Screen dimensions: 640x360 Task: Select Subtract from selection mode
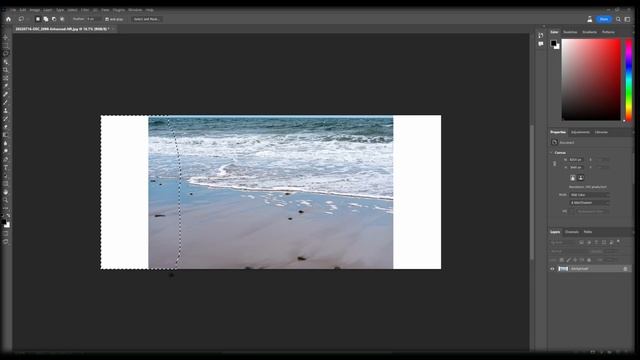[x=54, y=19]
